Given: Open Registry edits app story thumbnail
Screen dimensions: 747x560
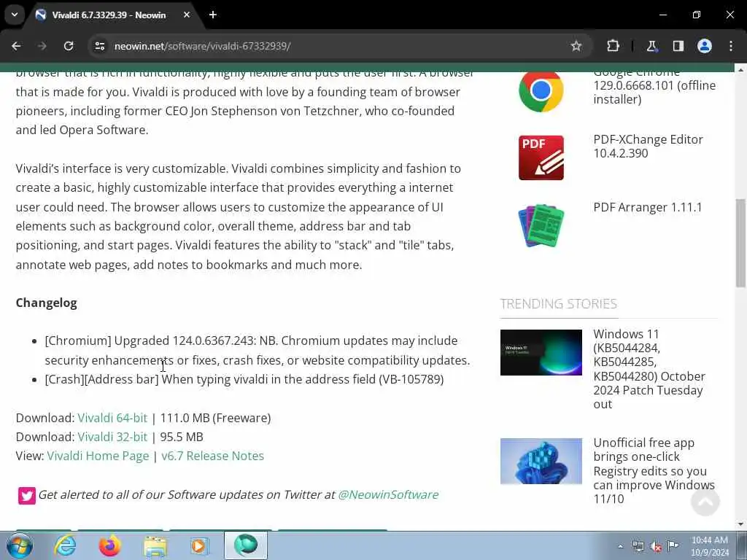Looking at the screenshot, I should tap(541, 461).
